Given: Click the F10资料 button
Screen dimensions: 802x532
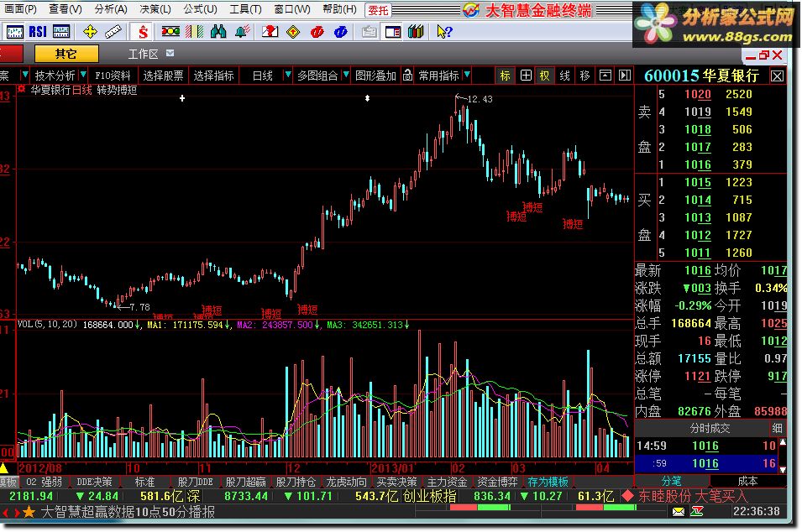Looking at the screenshot, I should (x=113, y=76).
